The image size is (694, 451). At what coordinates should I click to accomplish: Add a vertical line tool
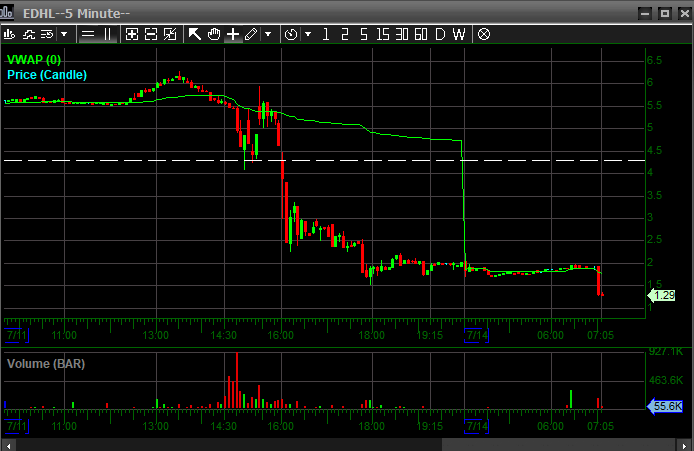[107, 34]
